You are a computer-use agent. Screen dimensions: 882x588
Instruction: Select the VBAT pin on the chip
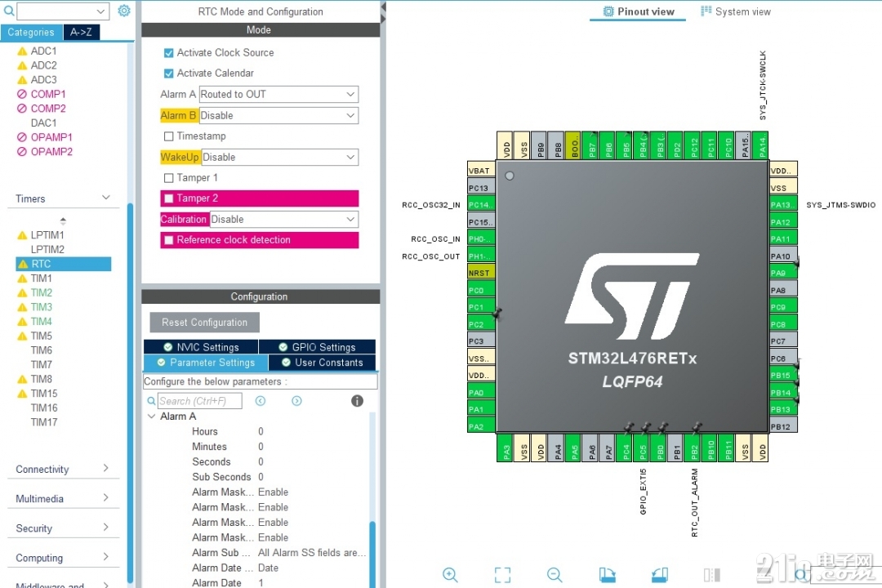[x=481, y=171]
